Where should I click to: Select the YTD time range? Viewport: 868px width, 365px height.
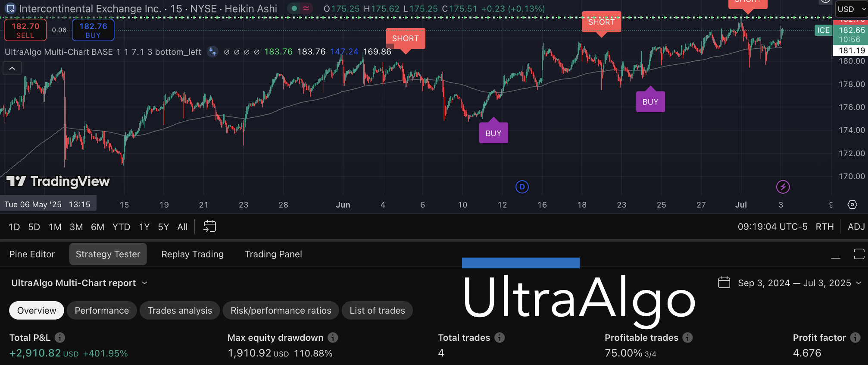point(121,227)
